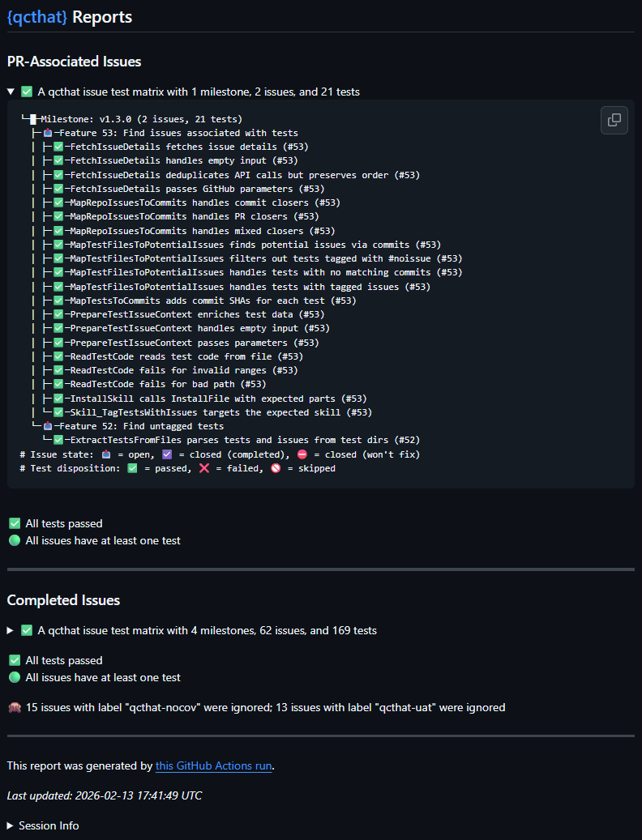Click the skipped disposition legend icon
The width and height of the screenshot is (642, 840).
pyautogui.click(x=276, y=468)
